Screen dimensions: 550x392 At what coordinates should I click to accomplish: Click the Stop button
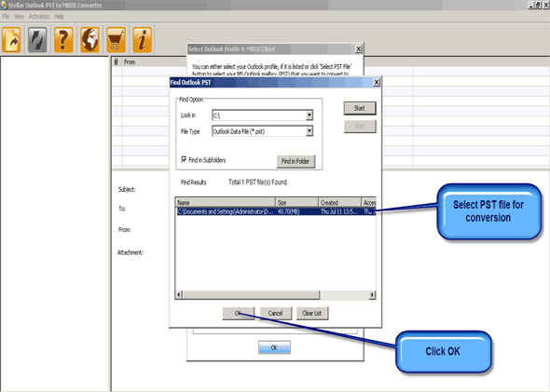[x=360, y=126]
